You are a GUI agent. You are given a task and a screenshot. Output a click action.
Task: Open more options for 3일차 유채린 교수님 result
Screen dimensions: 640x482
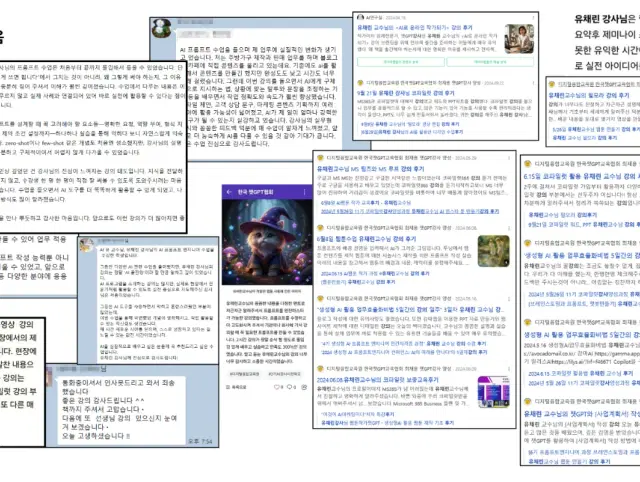click(x=509, y=299)
